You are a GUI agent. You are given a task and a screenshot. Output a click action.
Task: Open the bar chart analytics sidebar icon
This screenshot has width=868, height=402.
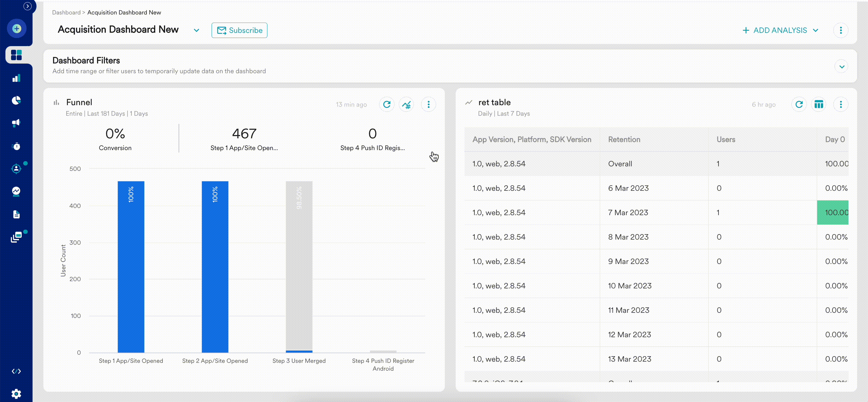coord(16,78)
